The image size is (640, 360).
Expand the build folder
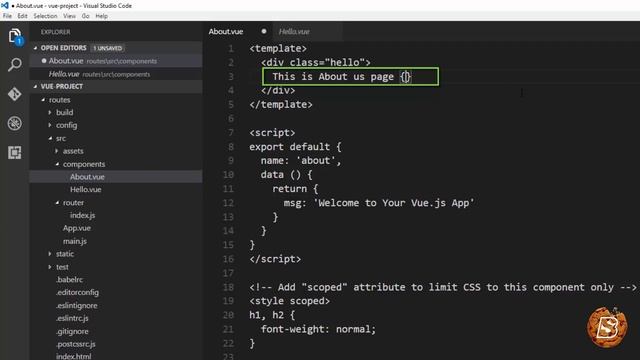tap(50, 112)
